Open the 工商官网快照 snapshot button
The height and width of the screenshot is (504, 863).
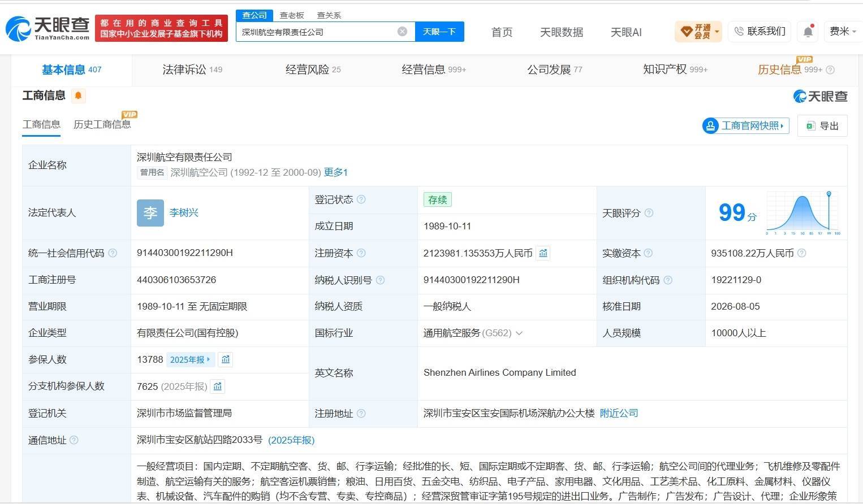tap(745, 125)
